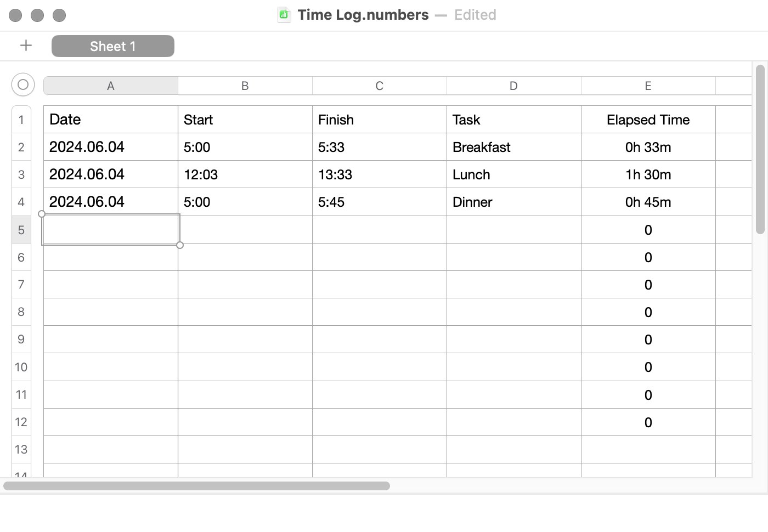768x532 pixels.
Task: Click the 13:33 finish time cell
Action: pyautogui.click(x=380, y=174)
